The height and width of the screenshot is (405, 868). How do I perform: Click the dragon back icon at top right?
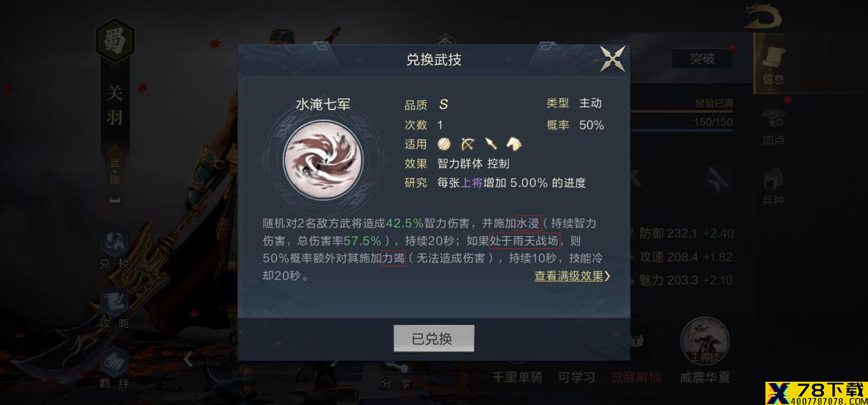click(x=763, y=16)
